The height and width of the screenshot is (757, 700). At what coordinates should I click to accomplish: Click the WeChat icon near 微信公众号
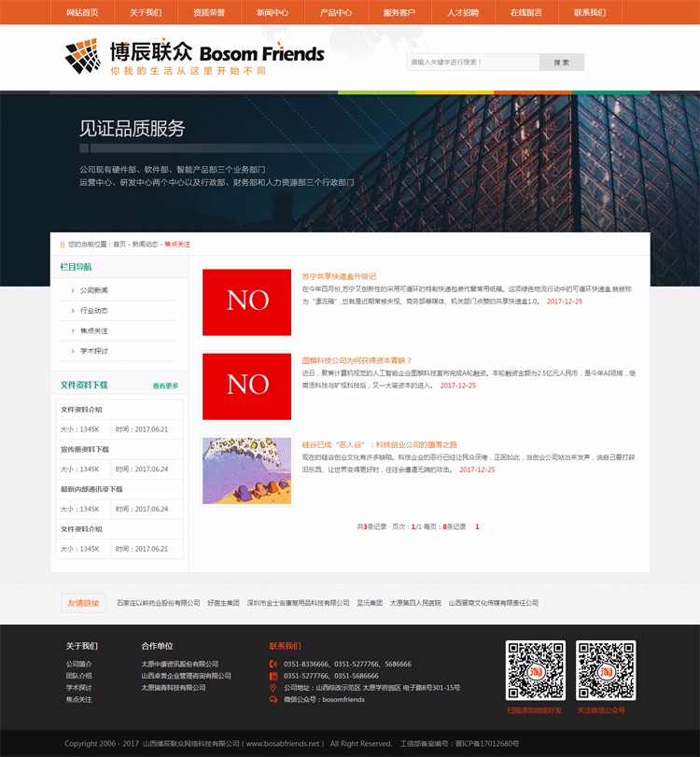click(273, 699)
